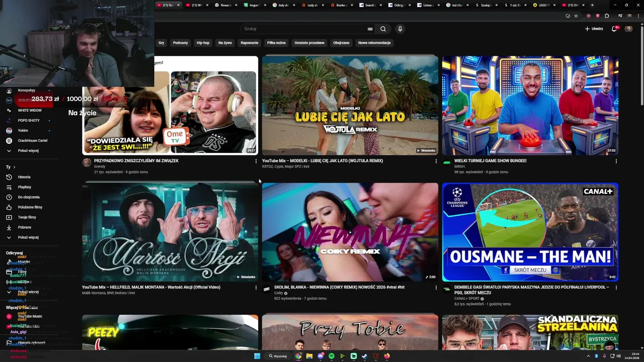Open Spotify from the taskbar
Viewport: 644px width, 362px height.
[332, 356]
